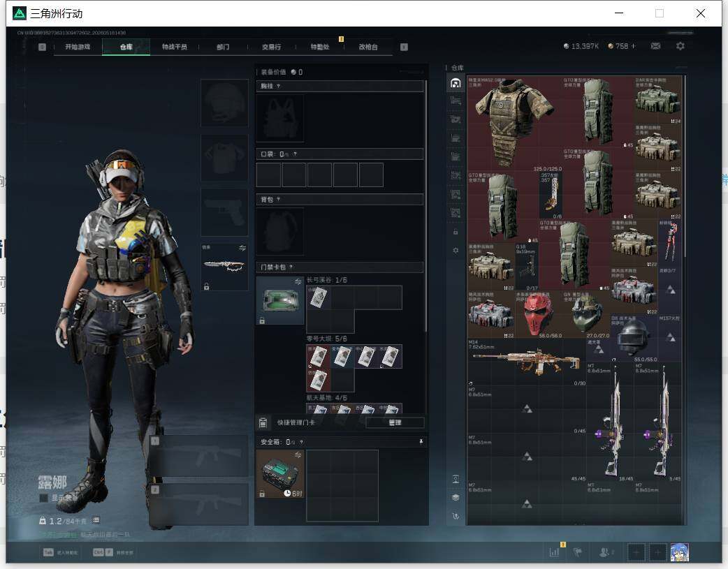Viewport: 728px width, 569px height.
Task: Open the settings gear in top bar
Action: coord(680,46)
